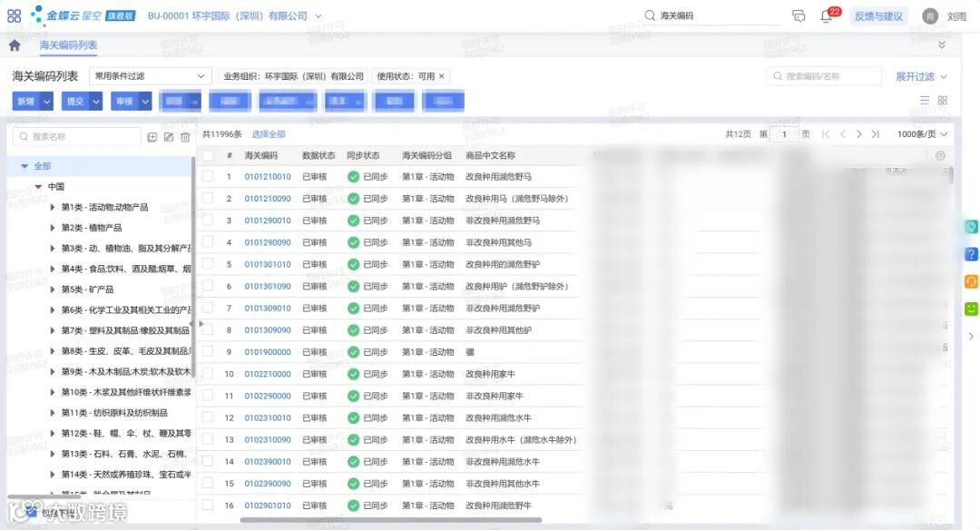Check the row for code 0101309090
The image size is (980, 530).
(208, 330)
